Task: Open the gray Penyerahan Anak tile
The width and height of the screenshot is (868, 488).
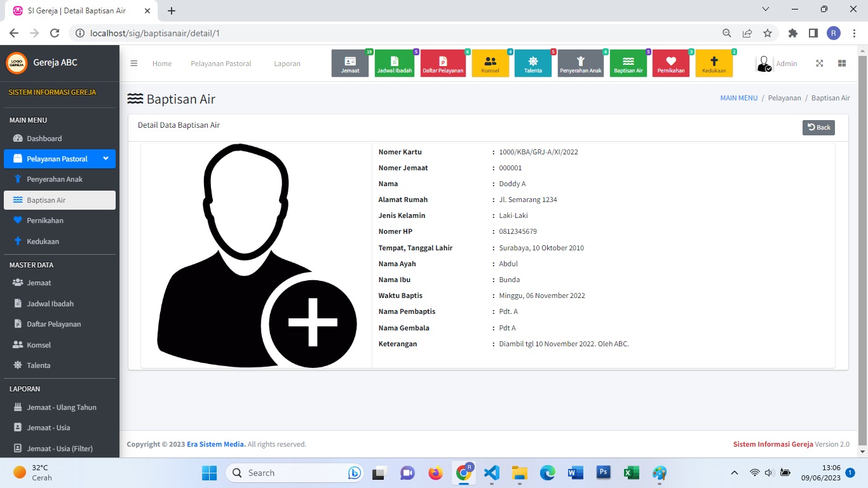Action: click(x=581, y=64)
